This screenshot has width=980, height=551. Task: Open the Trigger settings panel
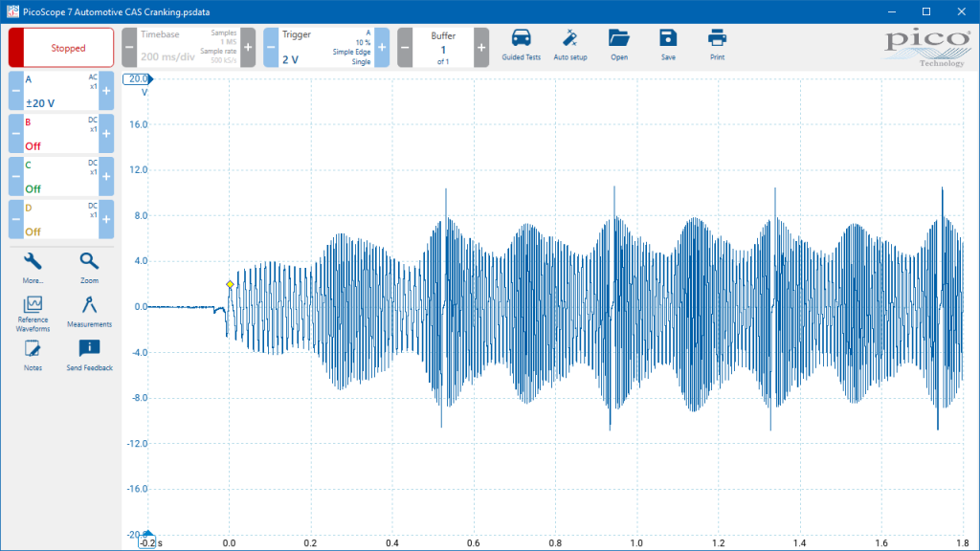click(326, 48)
